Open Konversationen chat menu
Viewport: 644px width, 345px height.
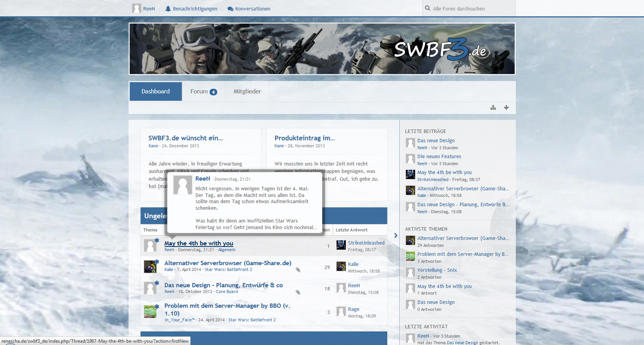click(249, 9)
